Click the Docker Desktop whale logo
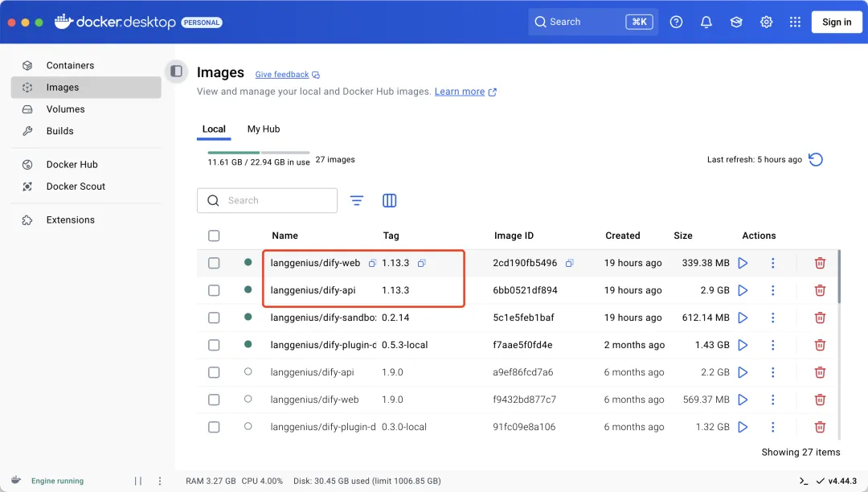The height and width of the screenshot is (492, 868). click(63, 22)
